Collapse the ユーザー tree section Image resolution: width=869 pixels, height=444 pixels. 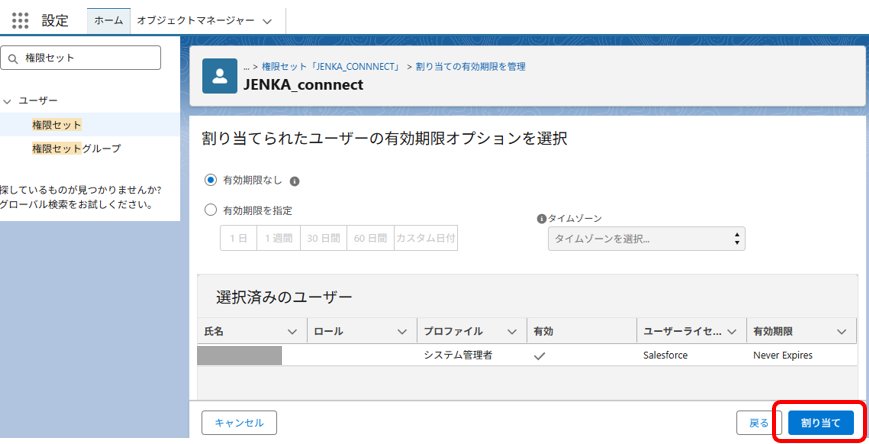tap(7, 101)
